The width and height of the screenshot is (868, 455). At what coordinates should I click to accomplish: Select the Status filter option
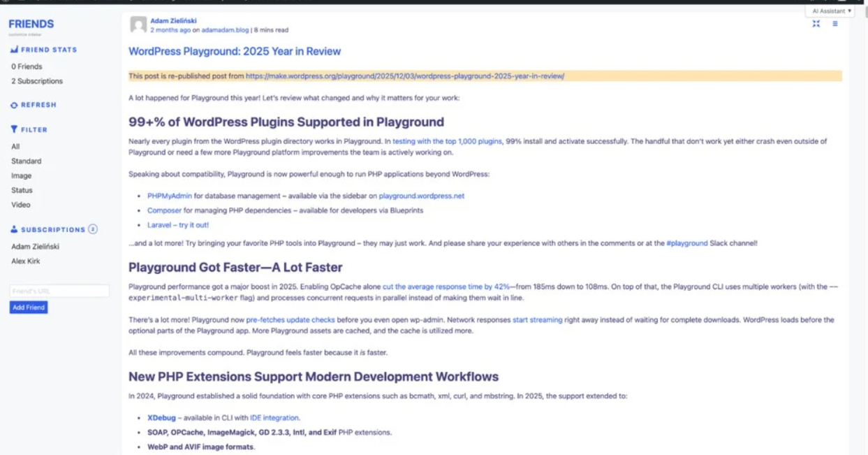(22, 190)
